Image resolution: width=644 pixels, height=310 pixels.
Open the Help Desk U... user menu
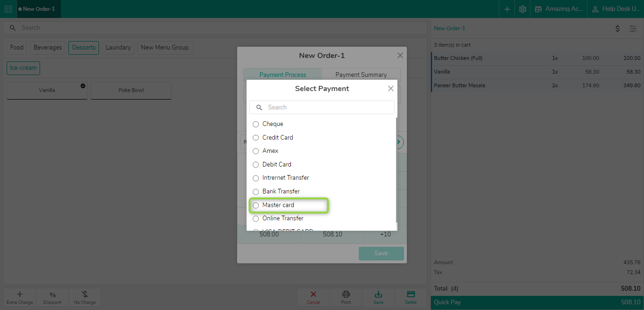616,9
